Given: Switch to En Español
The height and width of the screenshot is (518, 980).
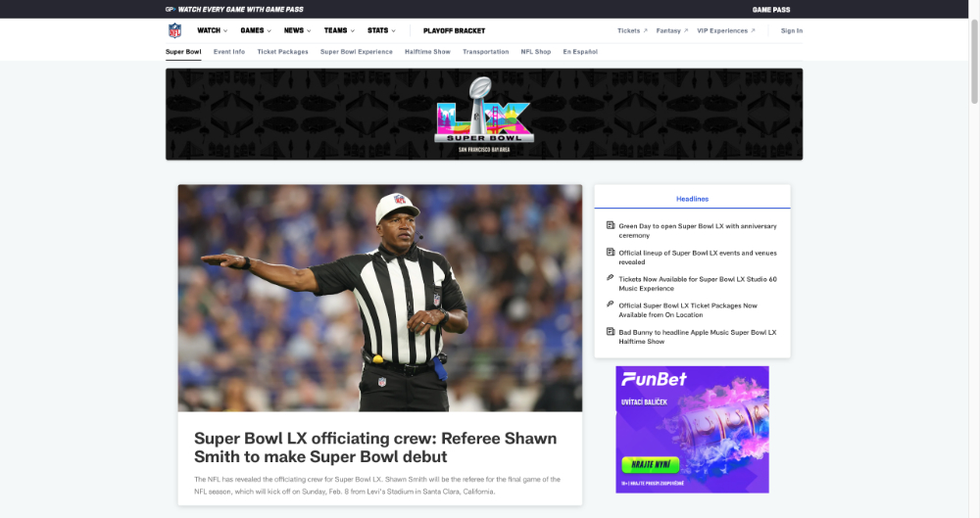Looking at the screenshot, I should [580, 52].
